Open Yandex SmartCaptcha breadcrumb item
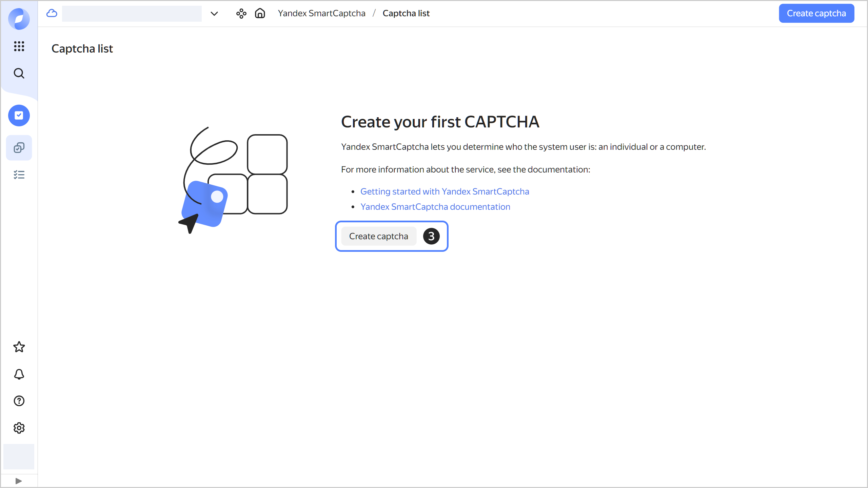This screenshot has width=868, height=488. (321, 13)
